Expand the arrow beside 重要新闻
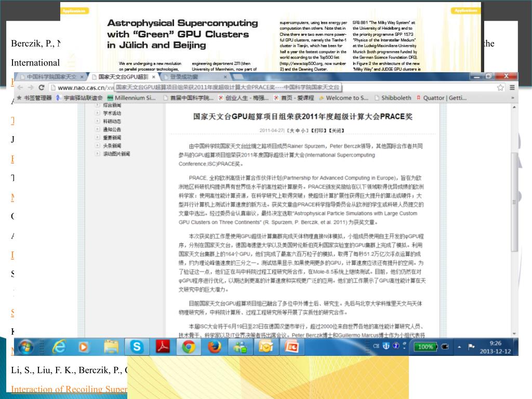Viewport: 532px width, 399px height. pyautogui.click(x=98, y=137)
